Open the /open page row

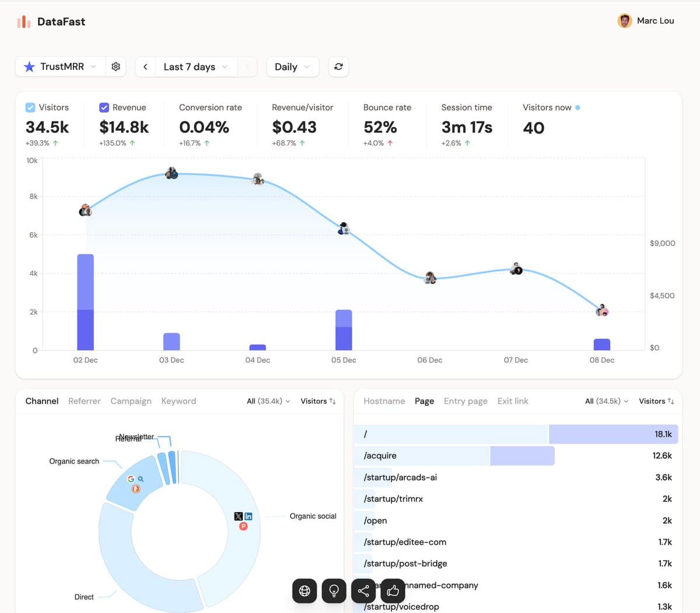516,520
